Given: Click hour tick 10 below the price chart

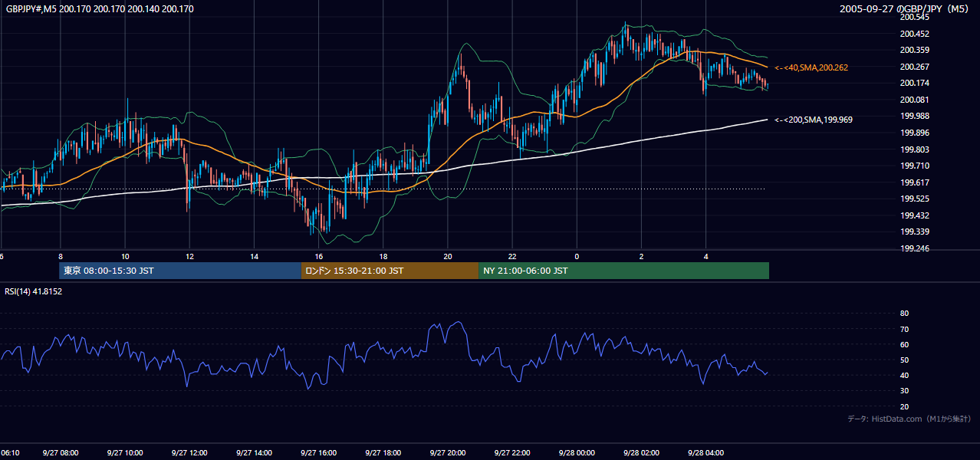Looking at the screenshot, I should click(124, 257).
